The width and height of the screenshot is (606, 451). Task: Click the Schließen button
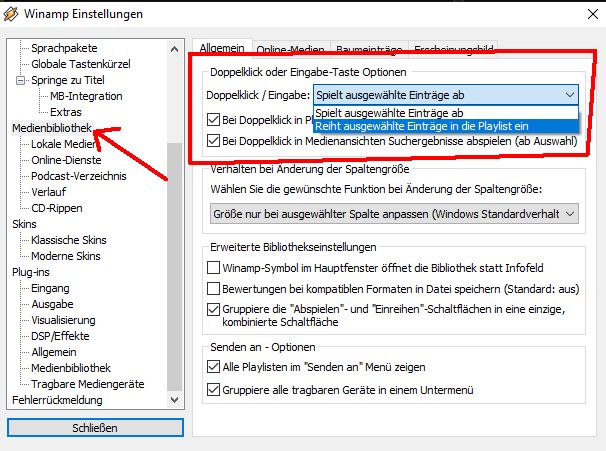[95, 428]
